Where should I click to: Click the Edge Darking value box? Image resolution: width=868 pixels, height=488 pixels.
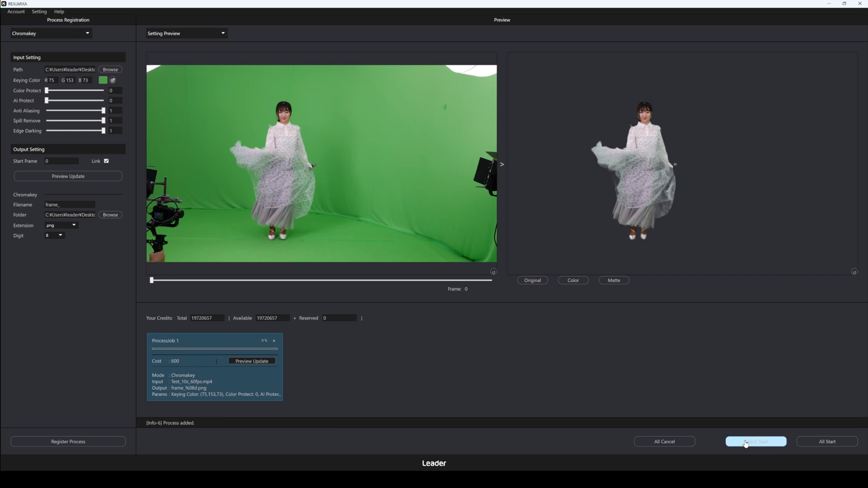pyautogui.click(x=115, y=131)
